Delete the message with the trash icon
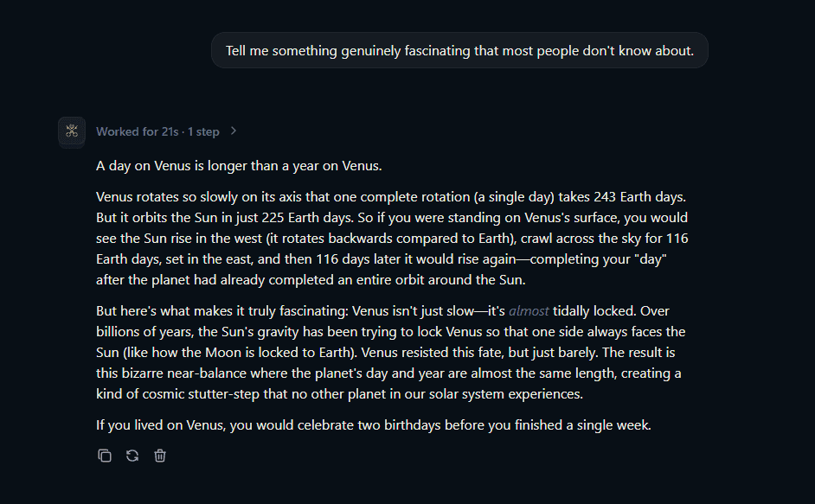 pyautogui.click(x=160, y=456)
